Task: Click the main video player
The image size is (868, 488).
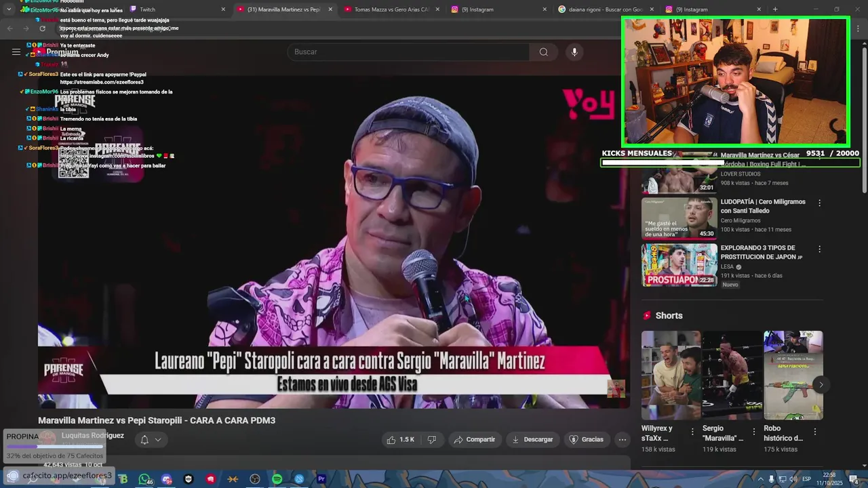Action: click(x=334, y=241)
